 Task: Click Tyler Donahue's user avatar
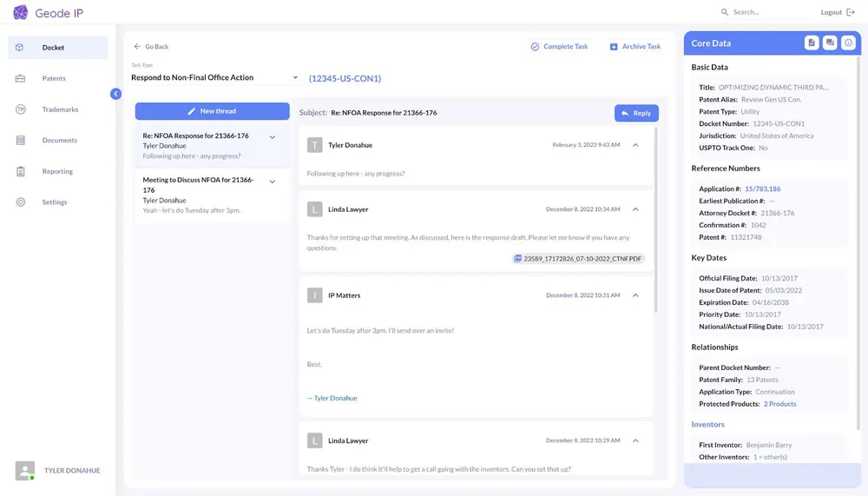coord(25,471)
